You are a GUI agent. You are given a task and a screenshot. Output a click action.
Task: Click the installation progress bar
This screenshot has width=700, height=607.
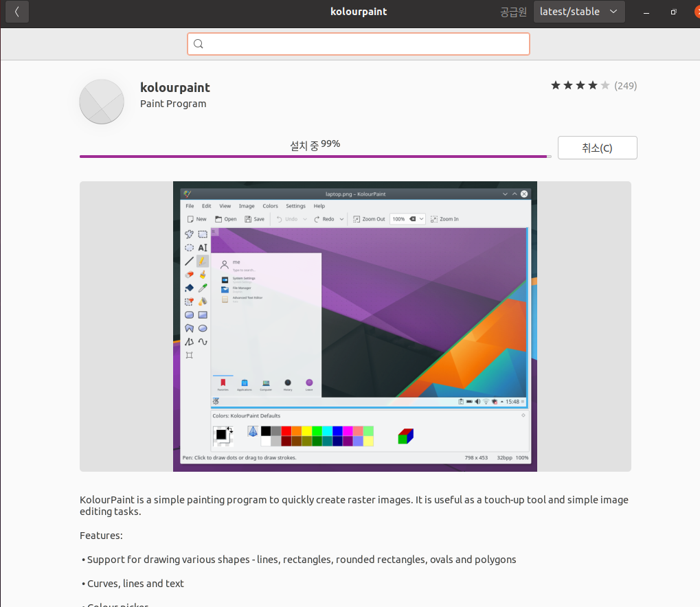315,157
